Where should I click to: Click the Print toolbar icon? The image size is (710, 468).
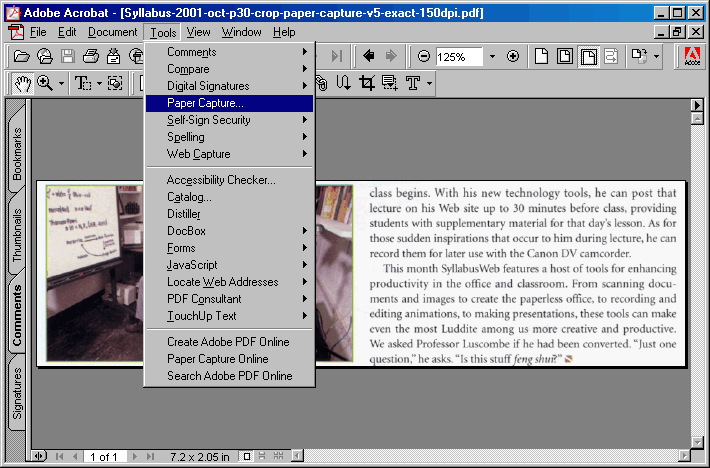tap(91, 56)
